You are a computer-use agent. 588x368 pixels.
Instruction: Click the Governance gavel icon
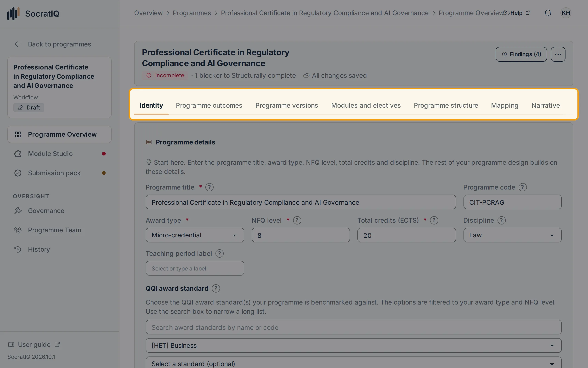point(18,210)
